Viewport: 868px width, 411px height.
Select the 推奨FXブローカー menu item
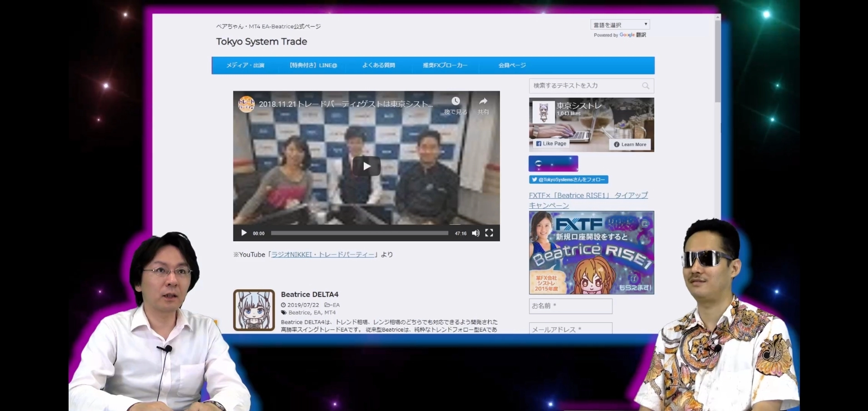pyautogui.click(x=445, y=65)
